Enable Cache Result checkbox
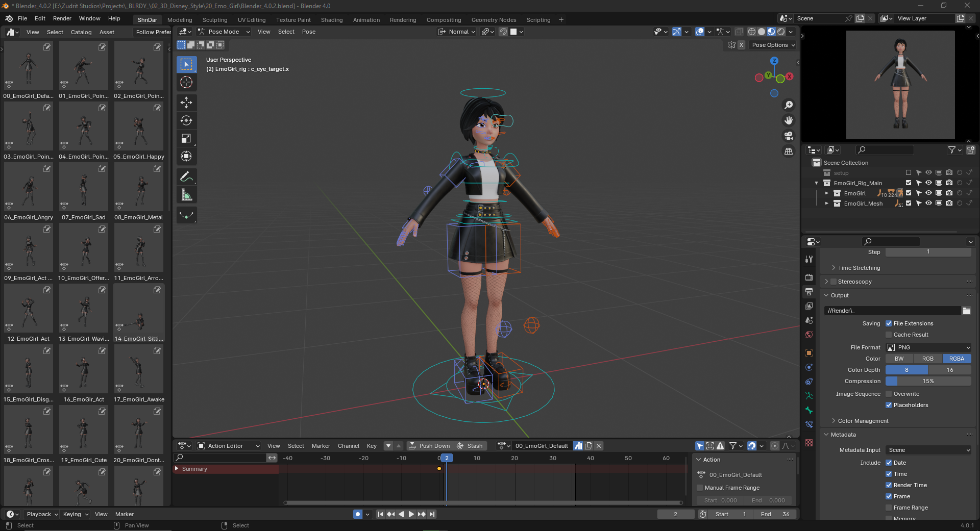The height and width of the screenshot is (531, 980). [889, 335]
